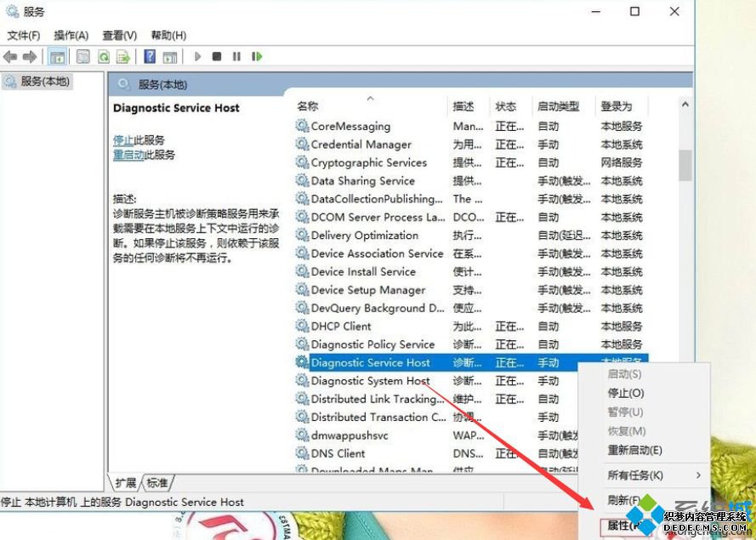Click gear icon beside Credential Manager

click(302, 145)
